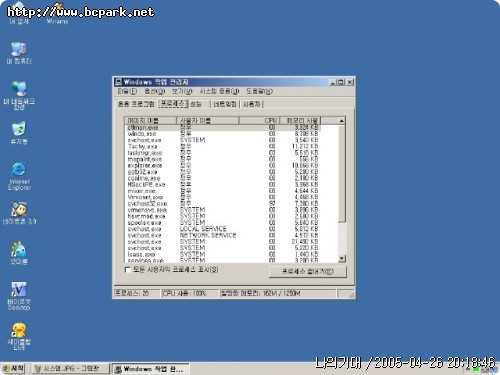This screenshot has width=500, height=375.
Task: Click the 할당된 메모리 status bar entry
Action: (277, 293)
